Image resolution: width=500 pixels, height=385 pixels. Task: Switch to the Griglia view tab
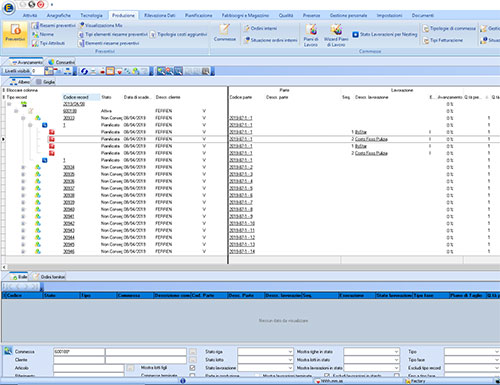pos(45,82)
